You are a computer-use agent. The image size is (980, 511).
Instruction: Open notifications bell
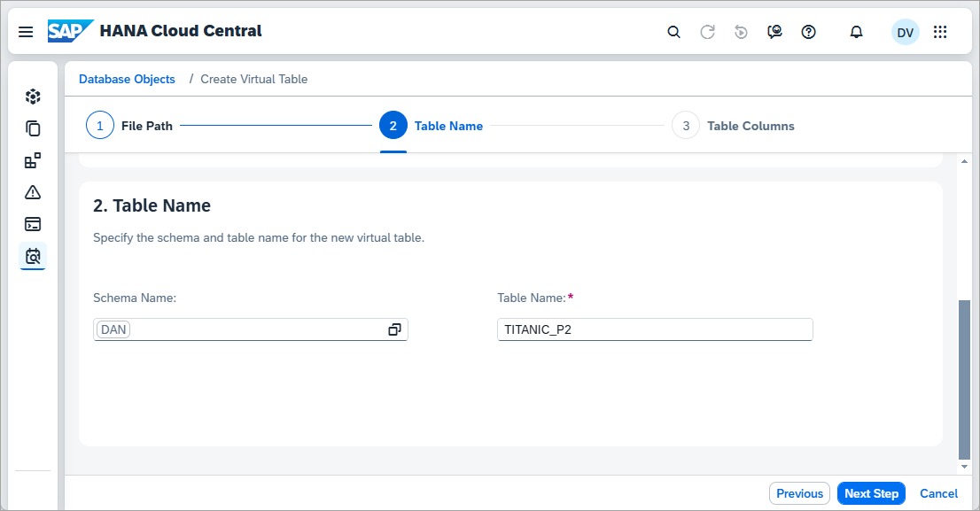(x=856, y=32)
